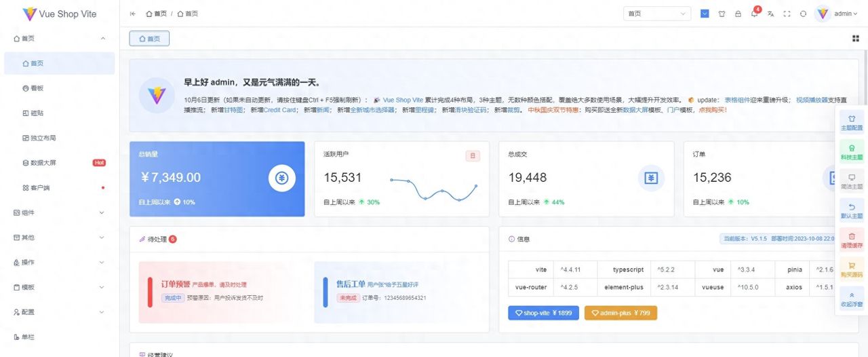Click the blue color picker swatch in header

point(705,14)
